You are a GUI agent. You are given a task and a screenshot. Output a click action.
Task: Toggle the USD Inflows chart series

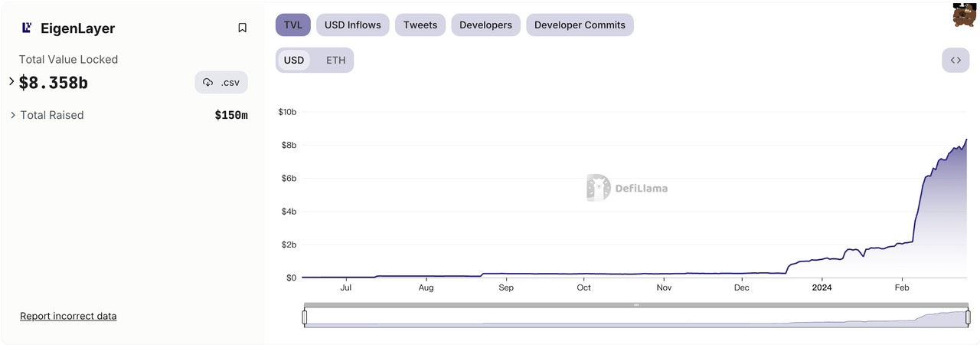tap(353, 25)
